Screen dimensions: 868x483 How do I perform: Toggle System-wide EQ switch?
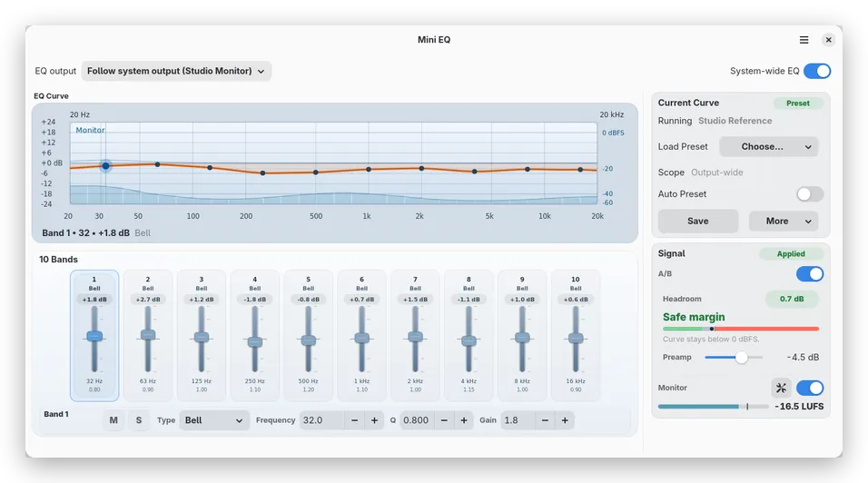point(817,71)
